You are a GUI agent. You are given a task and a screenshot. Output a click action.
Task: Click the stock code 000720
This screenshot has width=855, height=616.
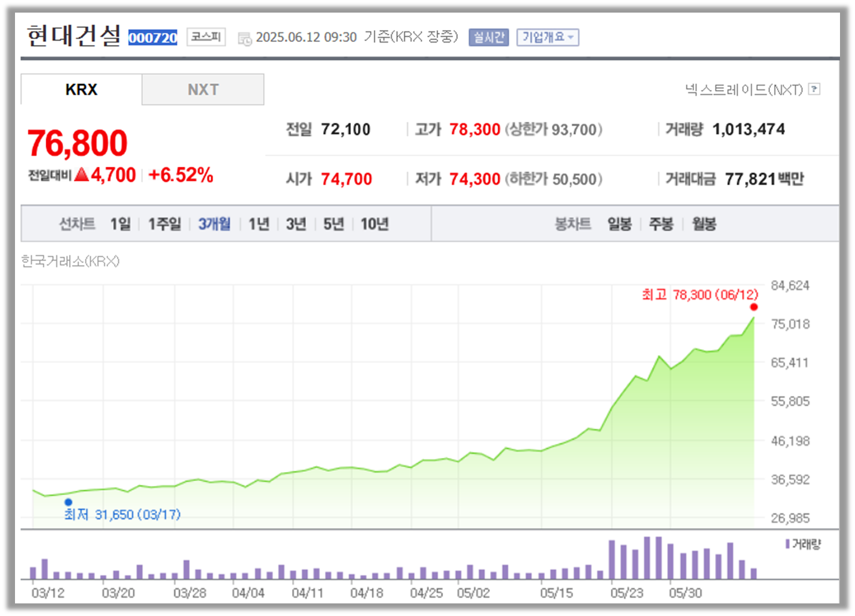click(153, 38)
